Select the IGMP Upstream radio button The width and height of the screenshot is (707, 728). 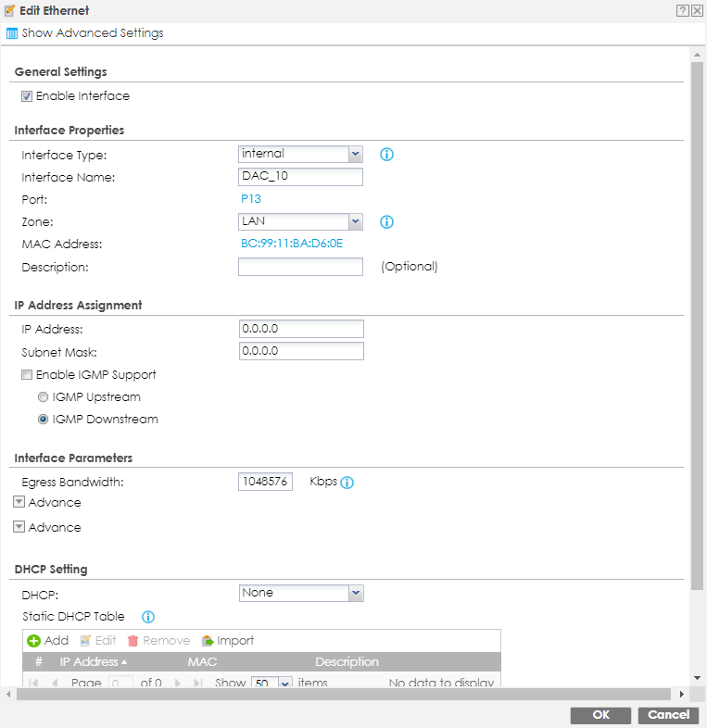tap(44, 397)
